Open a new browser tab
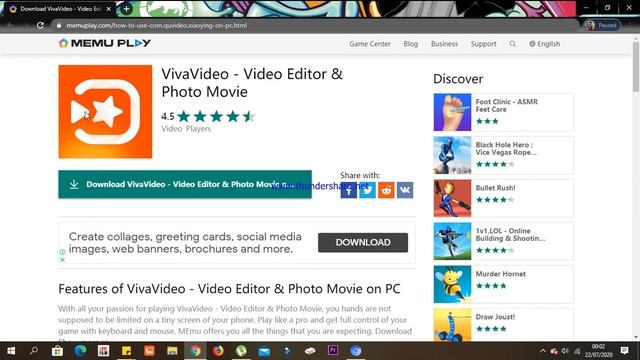The image size is (640, 360). click(127, 9)
